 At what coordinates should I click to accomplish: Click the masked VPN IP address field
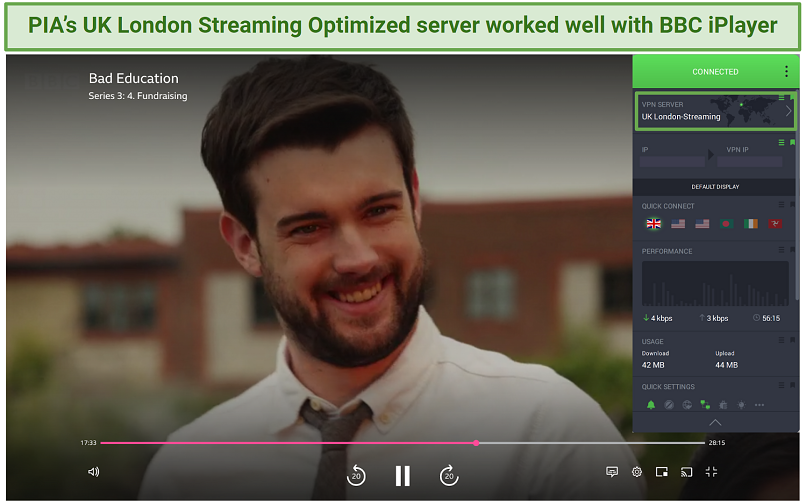749,161
